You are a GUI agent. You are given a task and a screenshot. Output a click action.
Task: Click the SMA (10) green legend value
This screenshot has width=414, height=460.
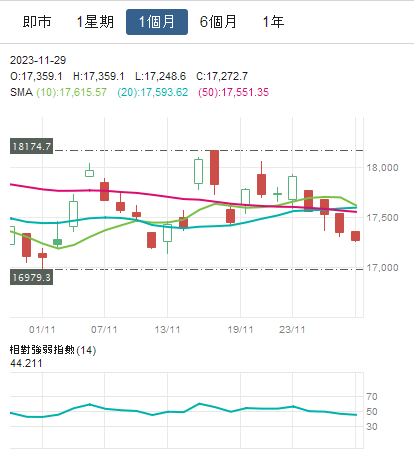71,92
